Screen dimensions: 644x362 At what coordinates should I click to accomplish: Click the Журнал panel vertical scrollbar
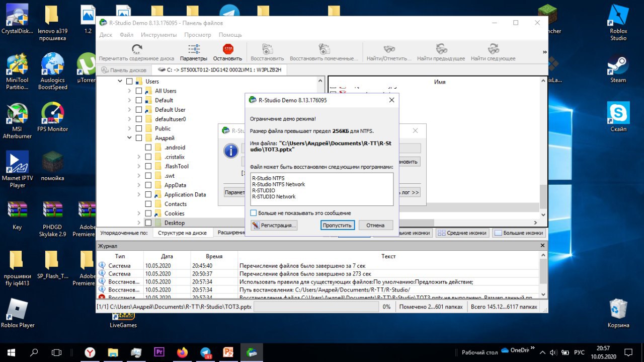(x=543, y=275)
